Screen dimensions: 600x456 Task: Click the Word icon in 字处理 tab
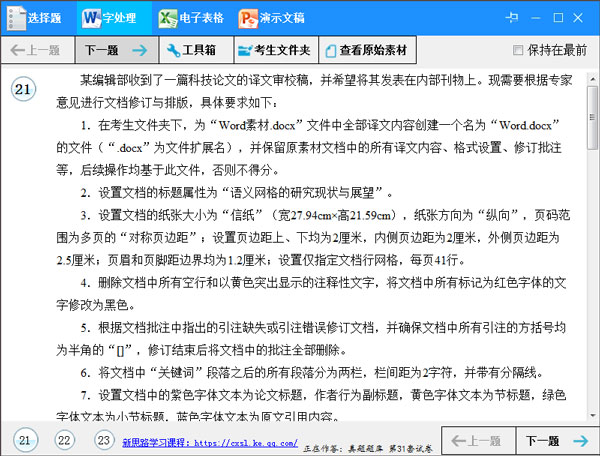click(91, 18)
